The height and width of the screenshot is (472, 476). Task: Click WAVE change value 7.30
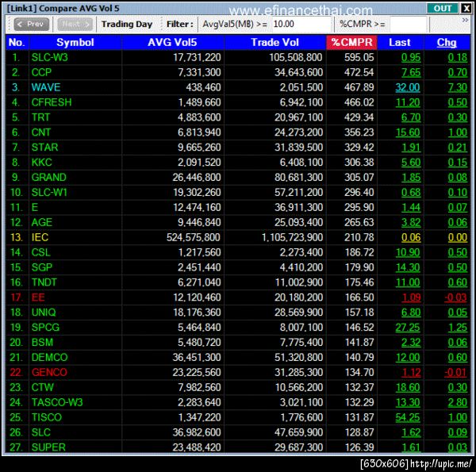458,87
